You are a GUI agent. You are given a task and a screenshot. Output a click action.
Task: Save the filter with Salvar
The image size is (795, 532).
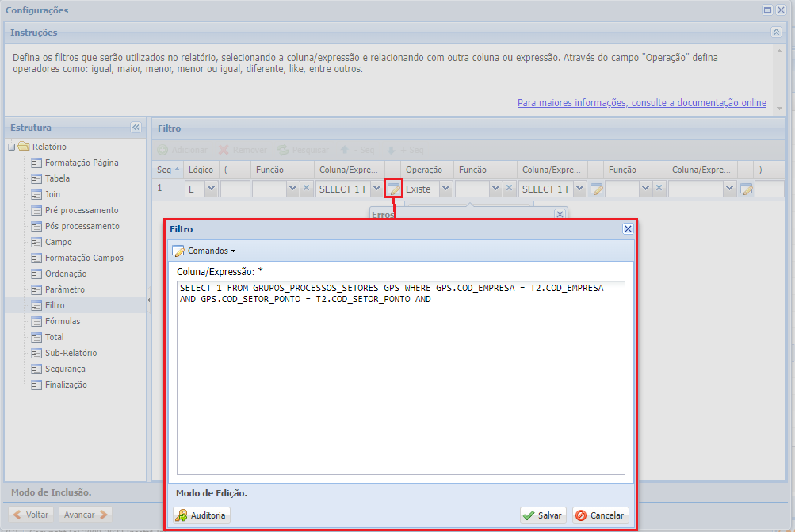pyautogui.click(x=542, y=515)
